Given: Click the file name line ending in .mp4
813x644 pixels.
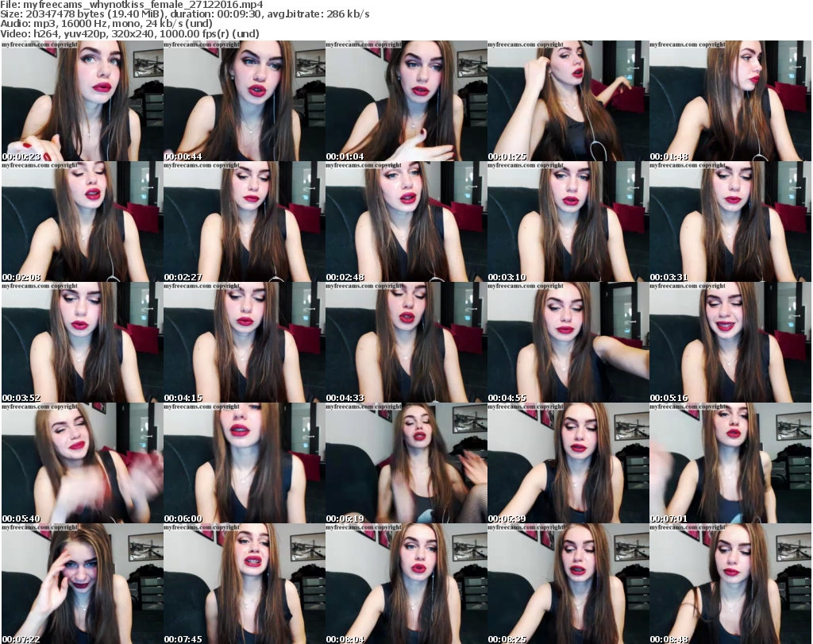Looking at the screenshot, I should (x=132, y=5).
